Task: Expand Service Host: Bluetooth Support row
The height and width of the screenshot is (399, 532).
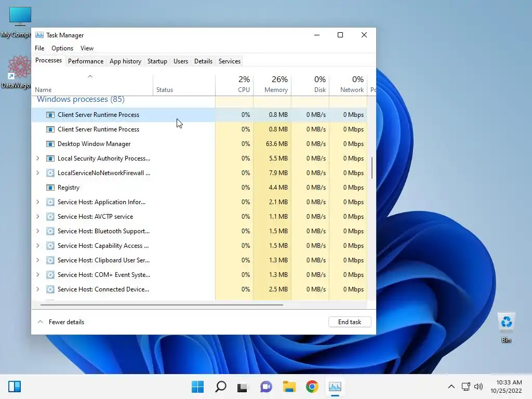Action: (37, 231)
